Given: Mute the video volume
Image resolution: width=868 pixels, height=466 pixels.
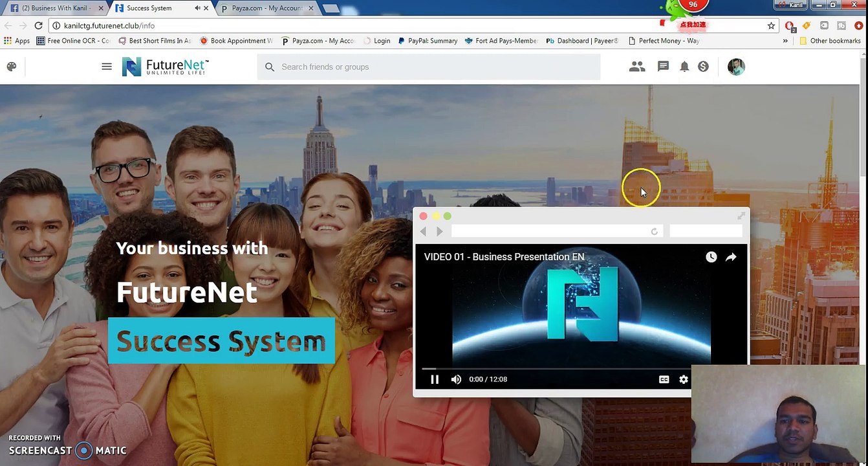Looking at the screenshot, I should click(x=456, y=379).
